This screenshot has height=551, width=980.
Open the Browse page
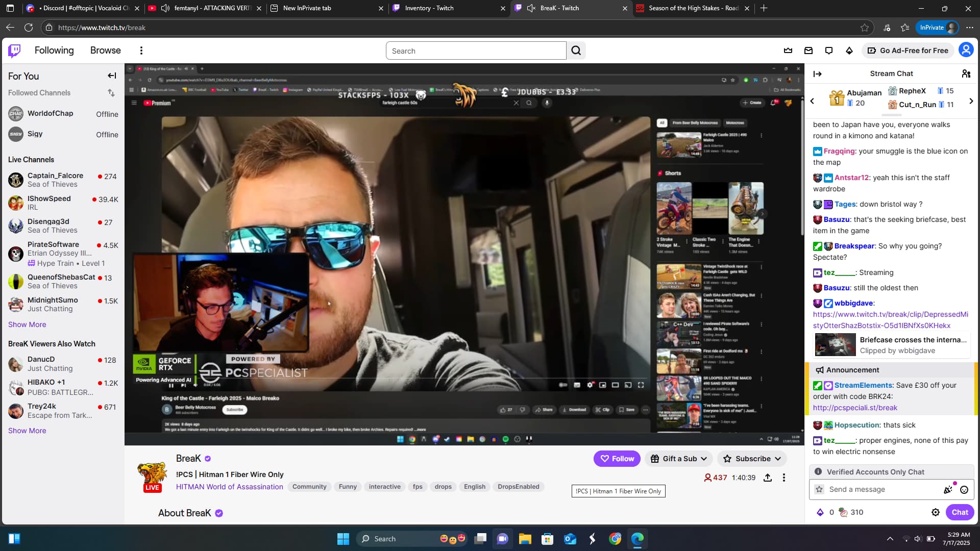pyautogui.click(x=106, y=51)
